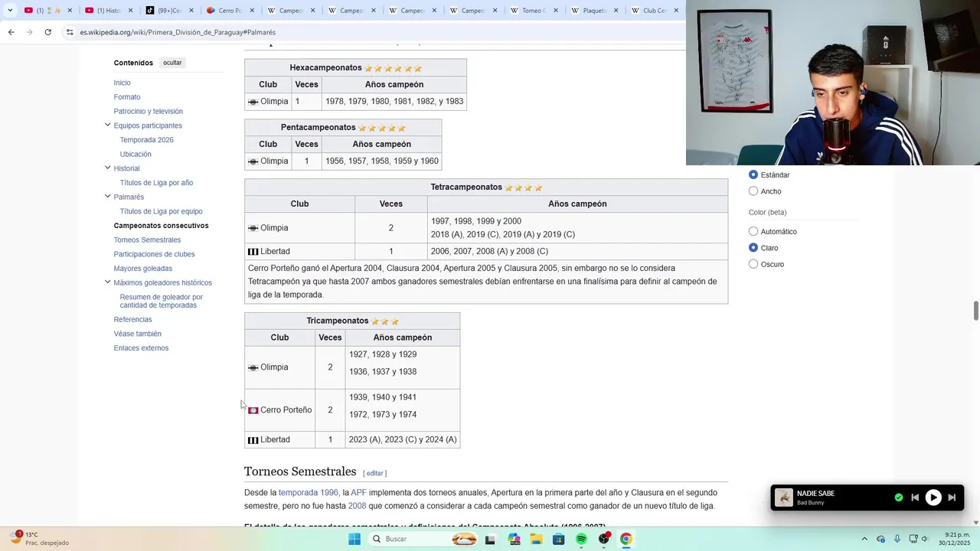The width and height of the screenshot is (980, 551).
Task: Click the Chrome taskbar icon
Action: [626, 539]
